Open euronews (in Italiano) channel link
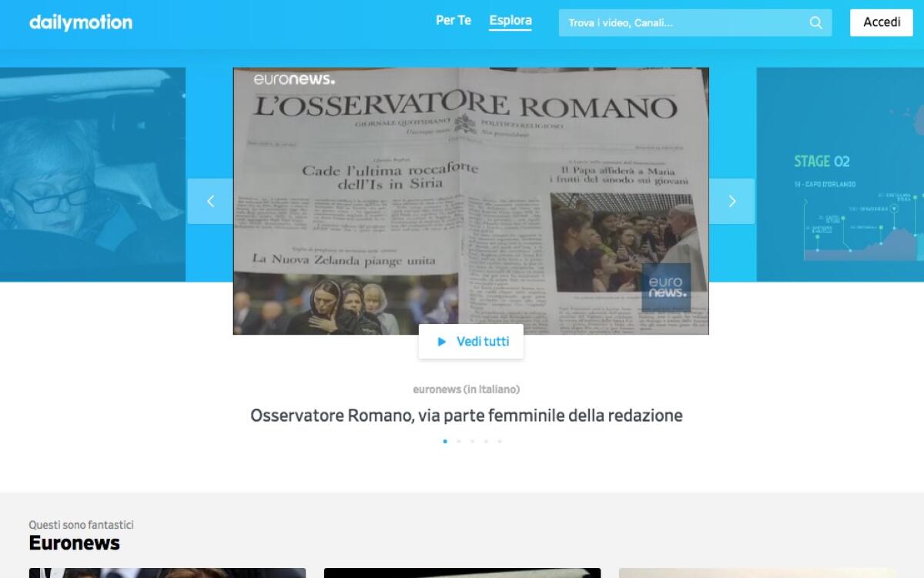This screenshot has width=924, height=578. (x=466, y=389)
